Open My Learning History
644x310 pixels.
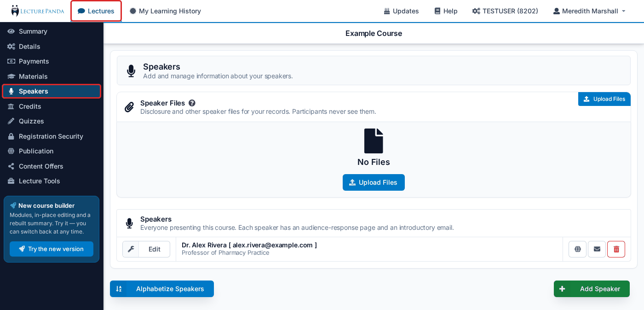point(165,11)
